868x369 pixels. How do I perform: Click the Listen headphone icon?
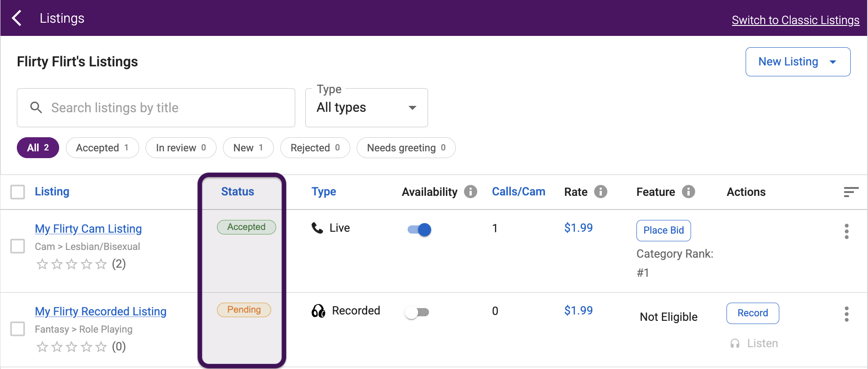735,344
